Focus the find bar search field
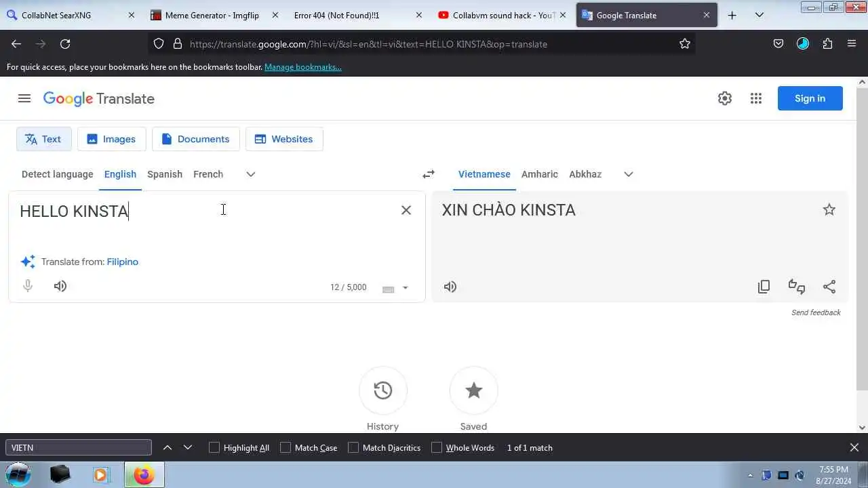 (79, 447)
